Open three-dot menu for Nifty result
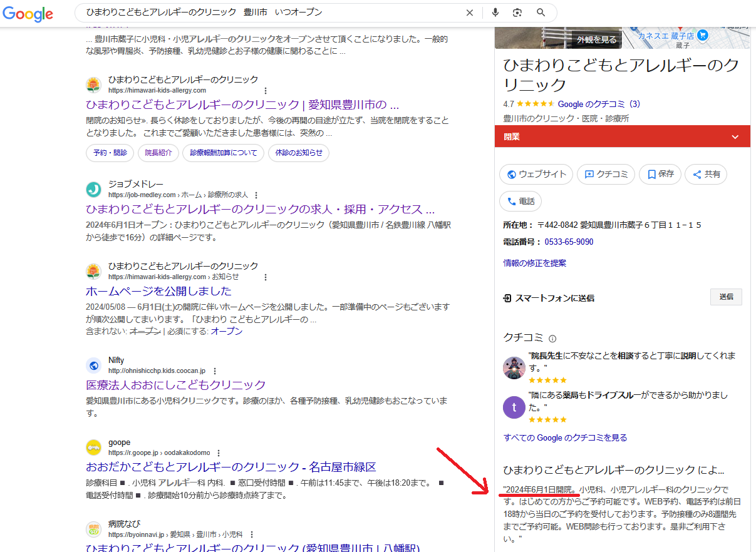The image size is (756, 552). (x=215, y=371)
